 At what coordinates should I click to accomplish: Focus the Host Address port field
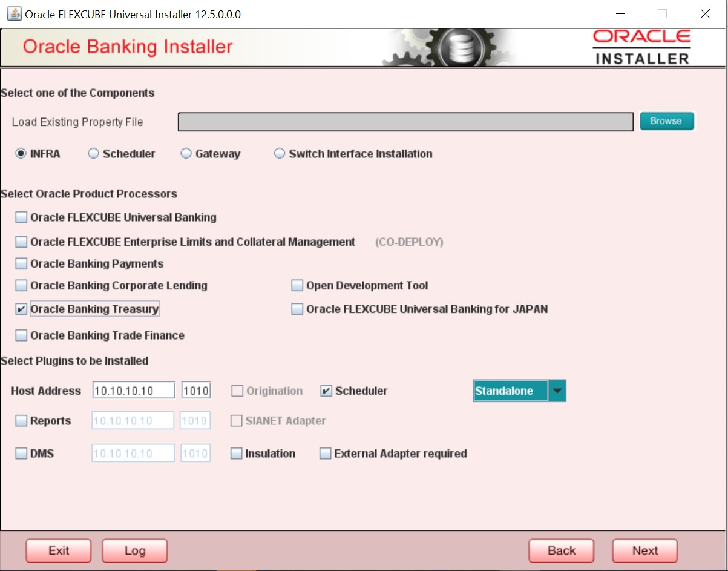[196, 391]
